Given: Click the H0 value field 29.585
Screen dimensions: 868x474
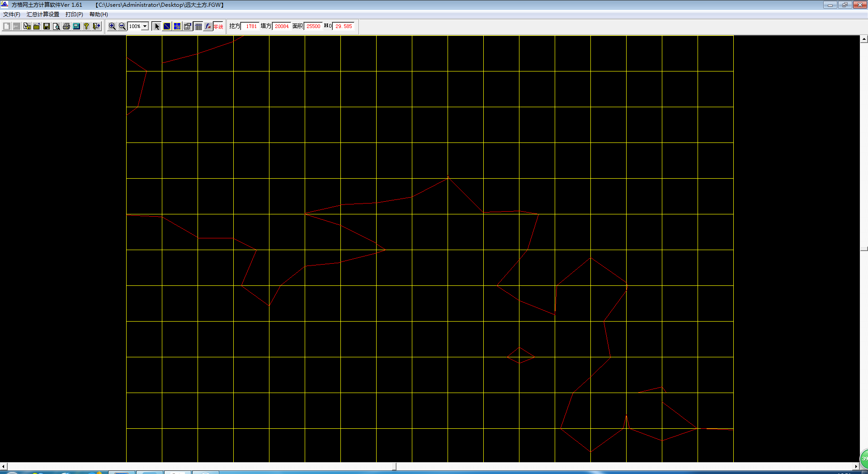Looking at the screenshot, I should (344, 26).
